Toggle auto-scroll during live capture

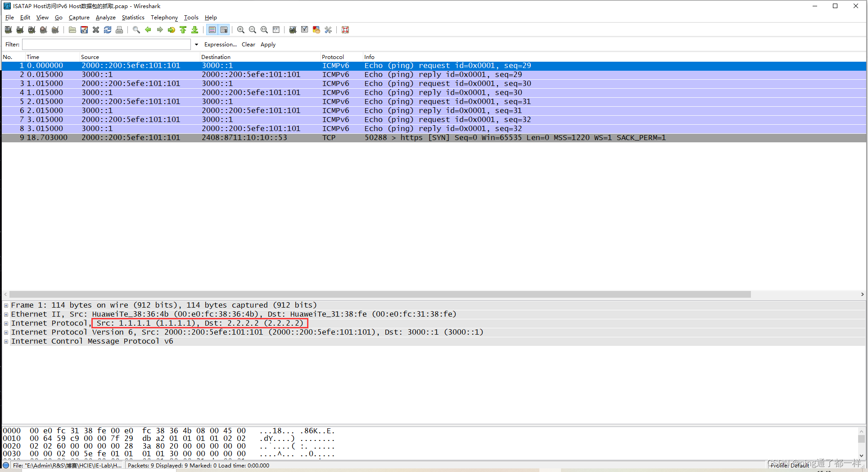[x=224, y=30]
